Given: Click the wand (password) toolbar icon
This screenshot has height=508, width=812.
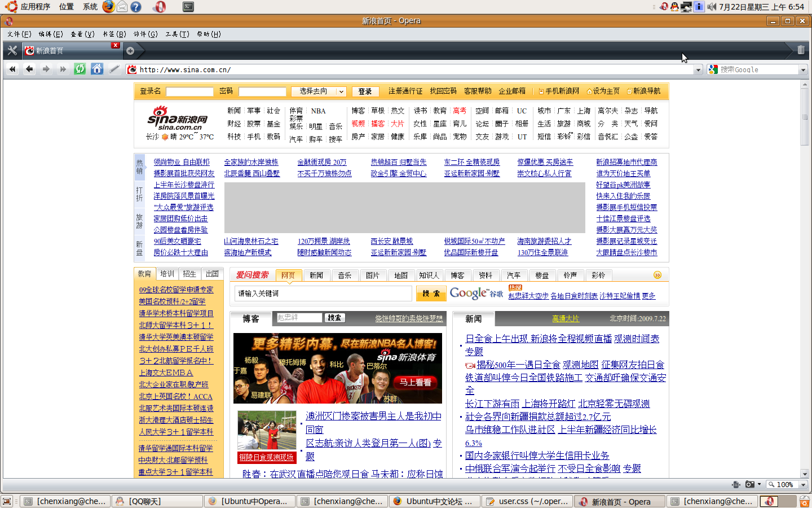Looking at the screenshot, I should [x=114, y=69].
